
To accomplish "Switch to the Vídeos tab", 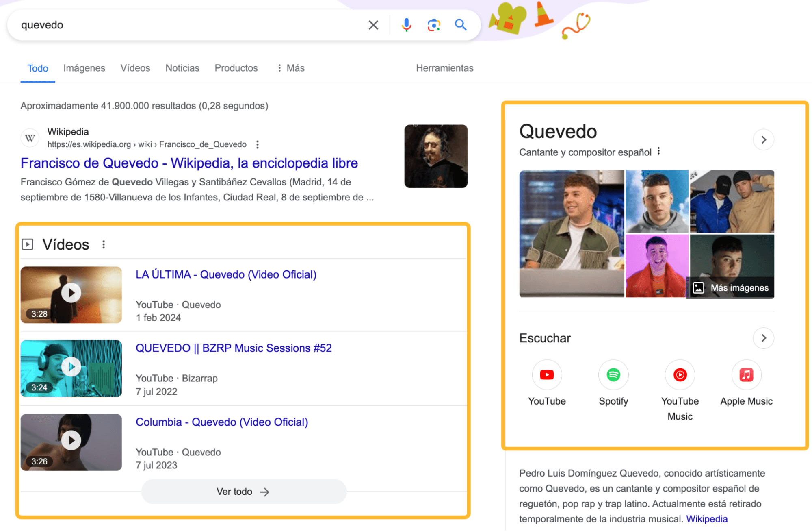I will (134, 67).
